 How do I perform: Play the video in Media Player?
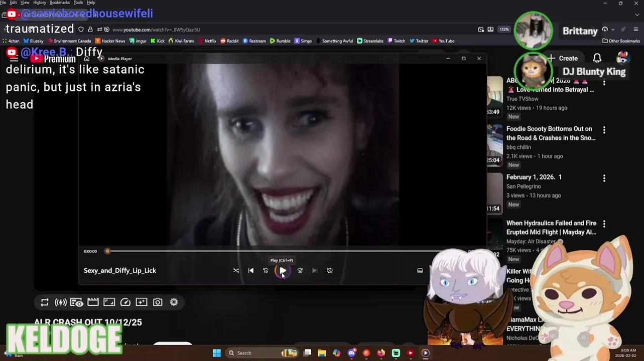(x=283, y=270)
